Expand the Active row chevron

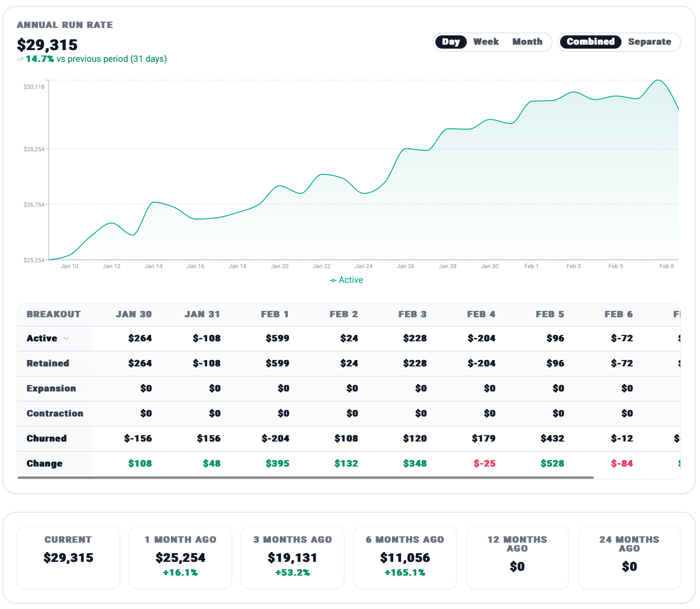tap(66, 338)
